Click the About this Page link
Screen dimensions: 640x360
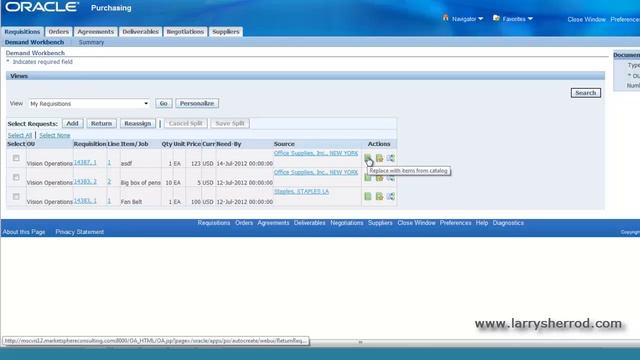coord(24,232)
